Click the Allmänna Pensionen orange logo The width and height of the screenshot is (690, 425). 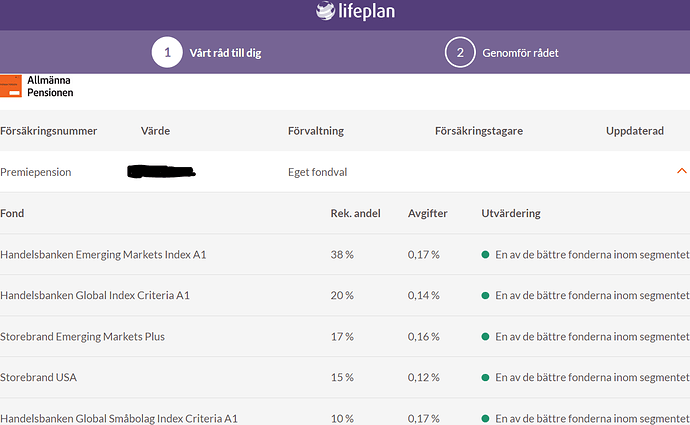pyautogui.click(x=11, y=86)
